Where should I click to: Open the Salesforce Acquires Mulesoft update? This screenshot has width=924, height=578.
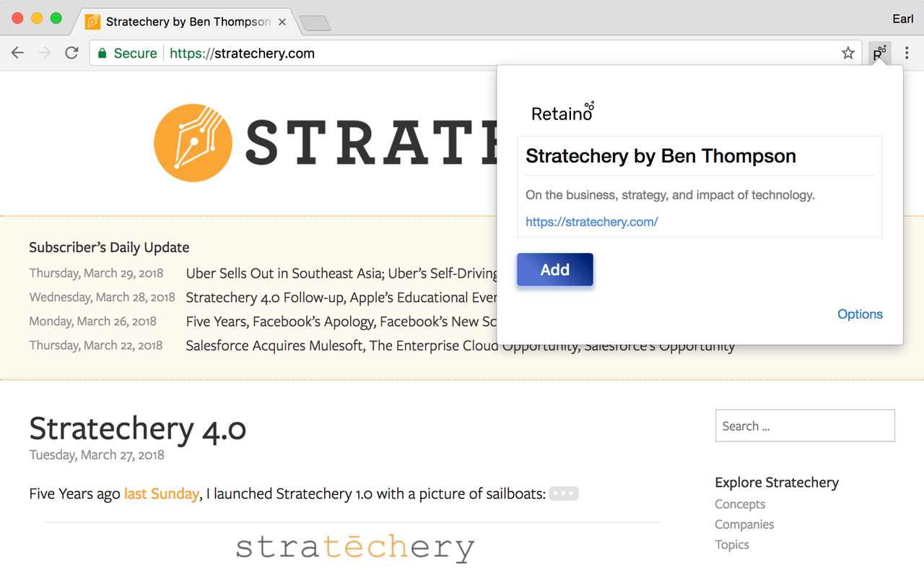(460, 346)
